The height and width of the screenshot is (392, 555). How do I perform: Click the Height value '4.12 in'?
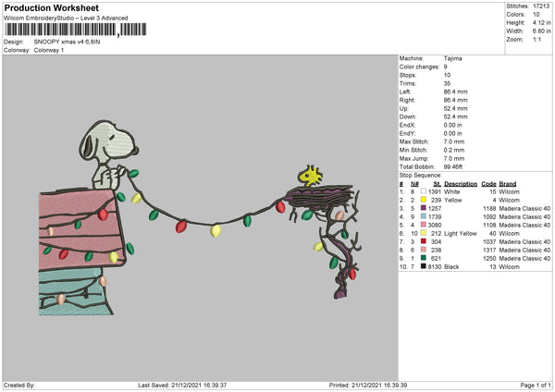pos(541,22)
